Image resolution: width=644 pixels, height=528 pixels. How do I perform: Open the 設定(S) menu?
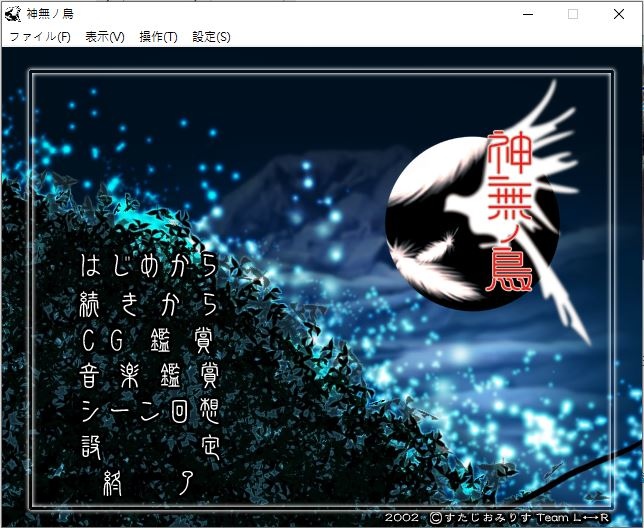(x=211, y=37)
